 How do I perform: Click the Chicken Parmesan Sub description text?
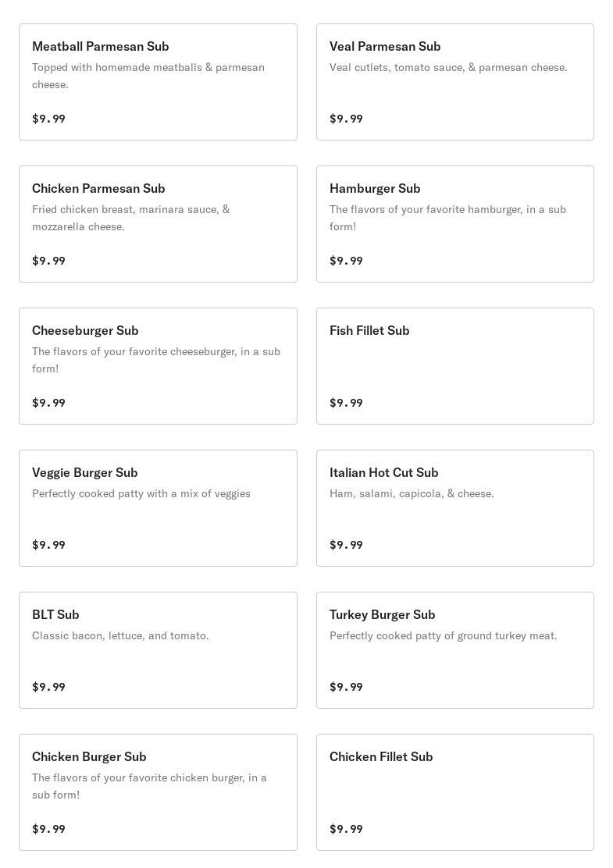[x=130, y=218]
